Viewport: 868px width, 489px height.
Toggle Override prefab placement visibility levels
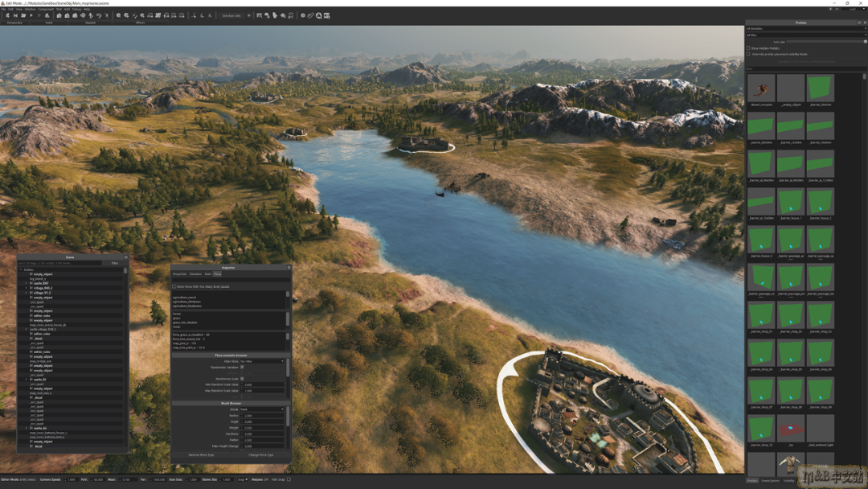[x=748, y=54]
